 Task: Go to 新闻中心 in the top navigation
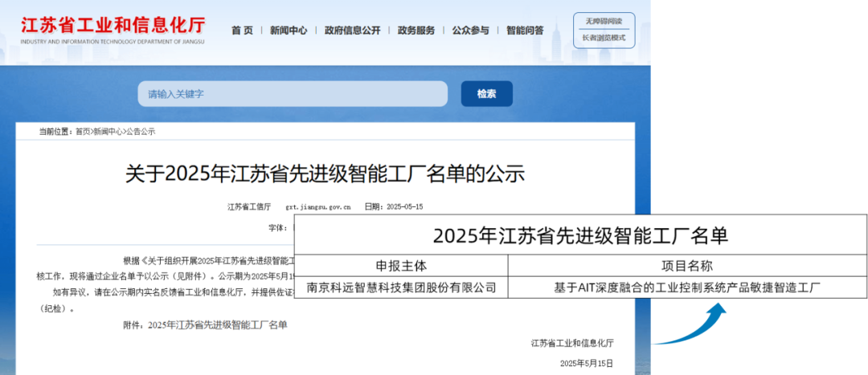click(289, 31)
